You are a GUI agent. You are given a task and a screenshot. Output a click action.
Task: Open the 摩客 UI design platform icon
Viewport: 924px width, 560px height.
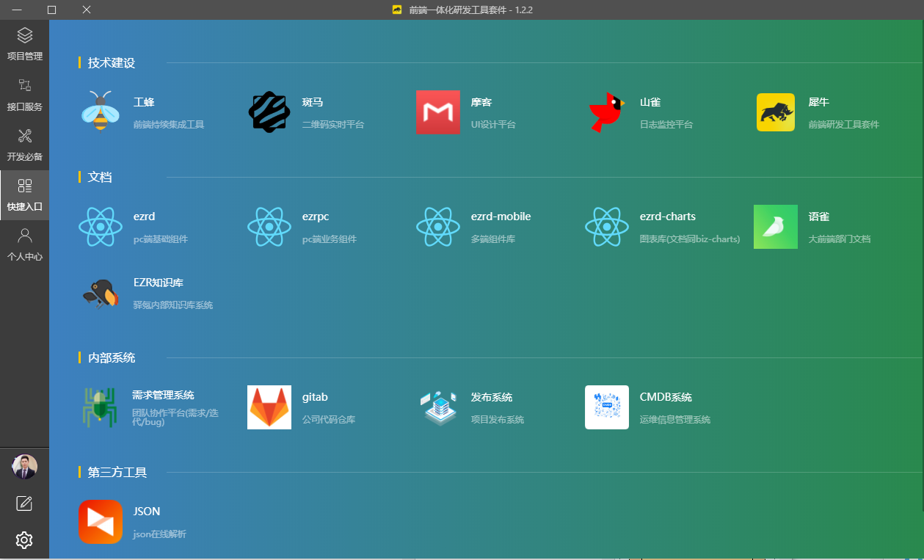[x=438, y=112]
